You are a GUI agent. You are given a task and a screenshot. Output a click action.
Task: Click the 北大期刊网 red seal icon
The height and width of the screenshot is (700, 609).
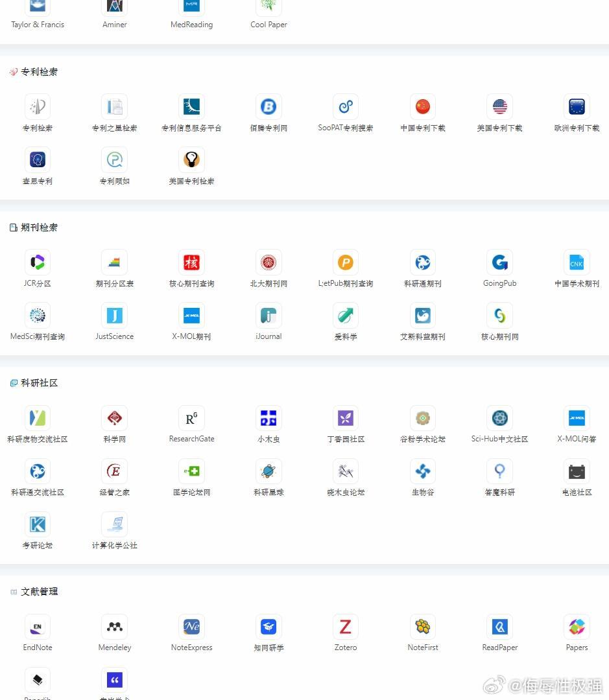pyautogui.click(x=269, y=262)
